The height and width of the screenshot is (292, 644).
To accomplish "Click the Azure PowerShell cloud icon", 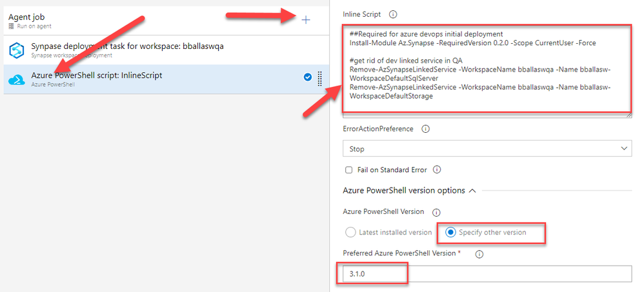I will 16,79.
